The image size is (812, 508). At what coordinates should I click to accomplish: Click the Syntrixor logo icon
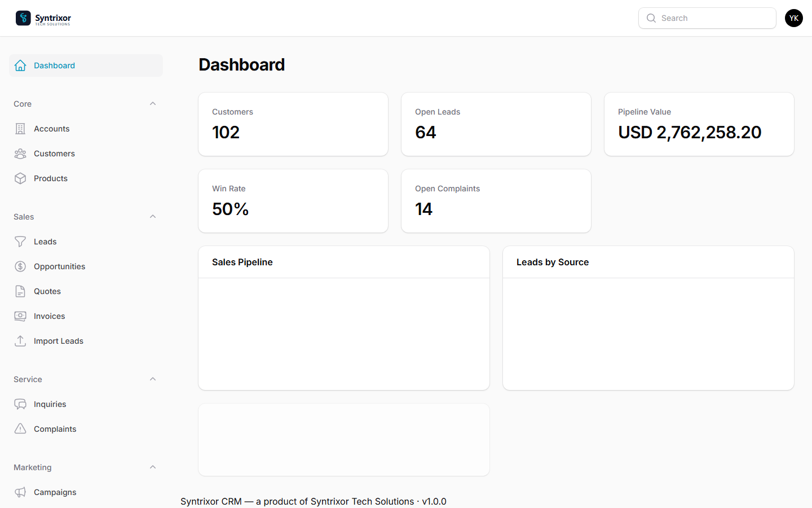point(23,18)
